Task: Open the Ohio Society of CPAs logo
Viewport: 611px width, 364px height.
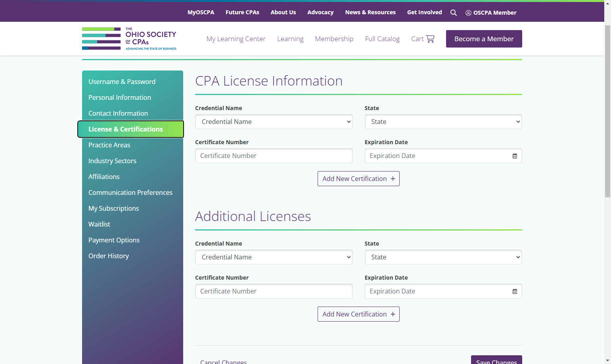Action: pos(129,38)
